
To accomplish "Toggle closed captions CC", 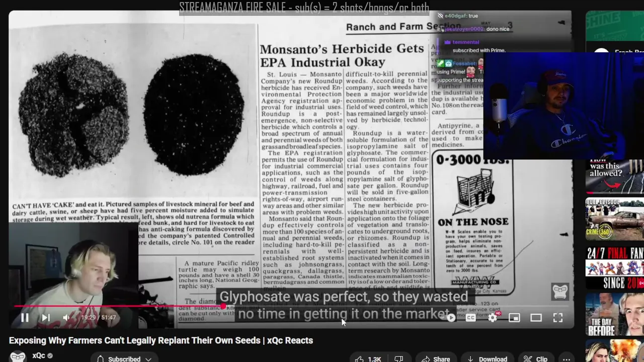I will 471,317.
